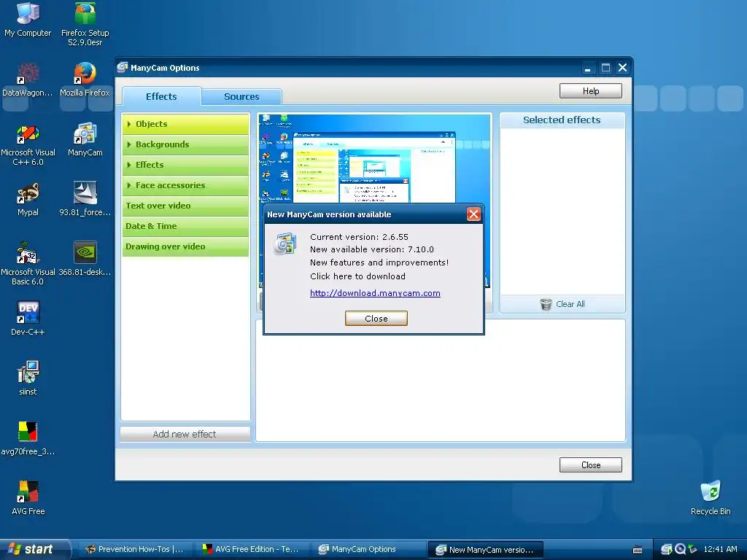Image resolution: width=747 pixels, height=560 pixels.
Task: Click the Add new effect button
Action: pos(185,435)
